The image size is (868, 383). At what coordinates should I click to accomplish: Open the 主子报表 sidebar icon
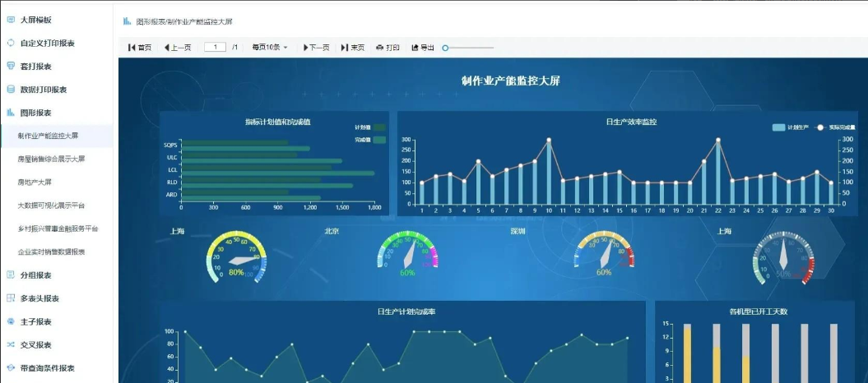coord(11,321)
